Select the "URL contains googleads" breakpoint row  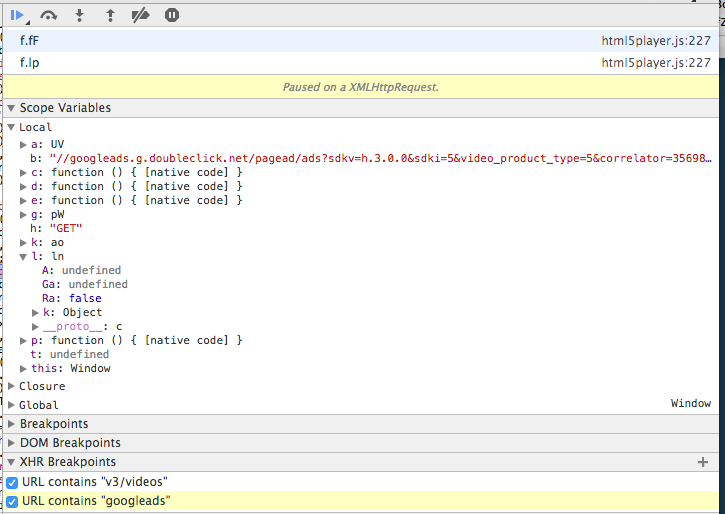click(x=361, y=501)
